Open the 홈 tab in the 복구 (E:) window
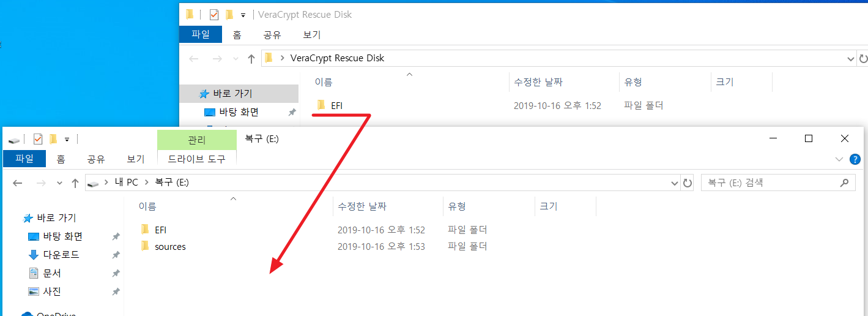 [61, 159]
